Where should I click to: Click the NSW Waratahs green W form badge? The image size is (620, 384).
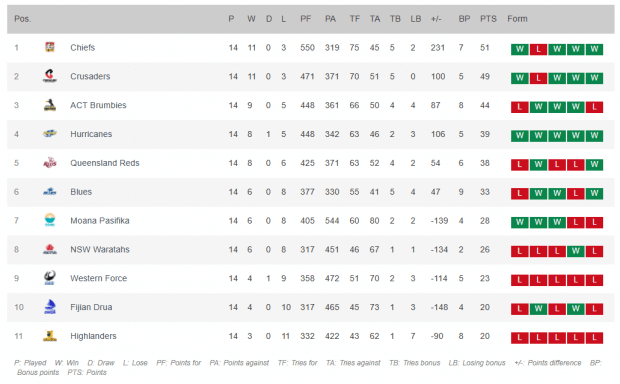pyautogui.click(x=576, y=251)
